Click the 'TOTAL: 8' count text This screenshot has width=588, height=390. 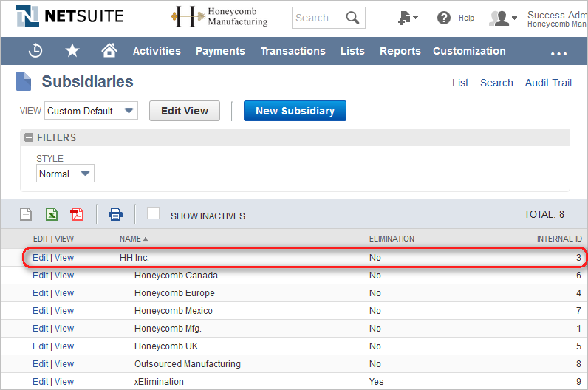544,214
